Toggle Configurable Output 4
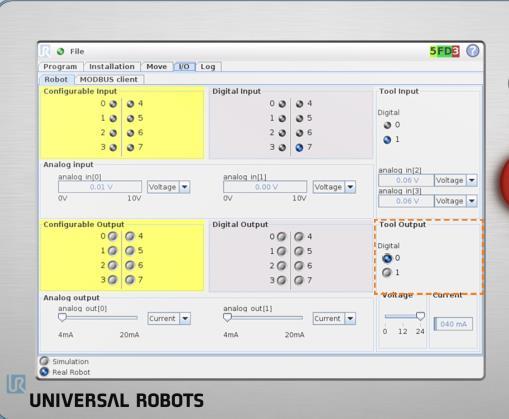Viewport: 509px width, 419px height. [x=130, y=236]
